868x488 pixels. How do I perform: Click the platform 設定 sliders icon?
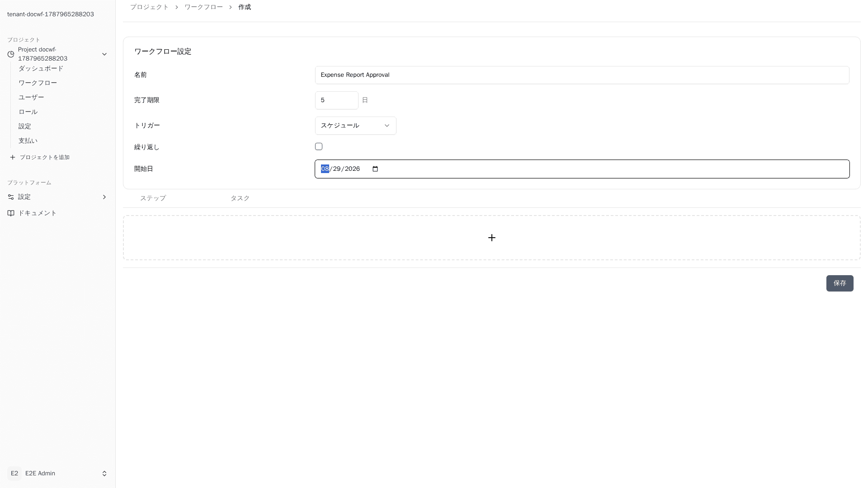point(11,197)
